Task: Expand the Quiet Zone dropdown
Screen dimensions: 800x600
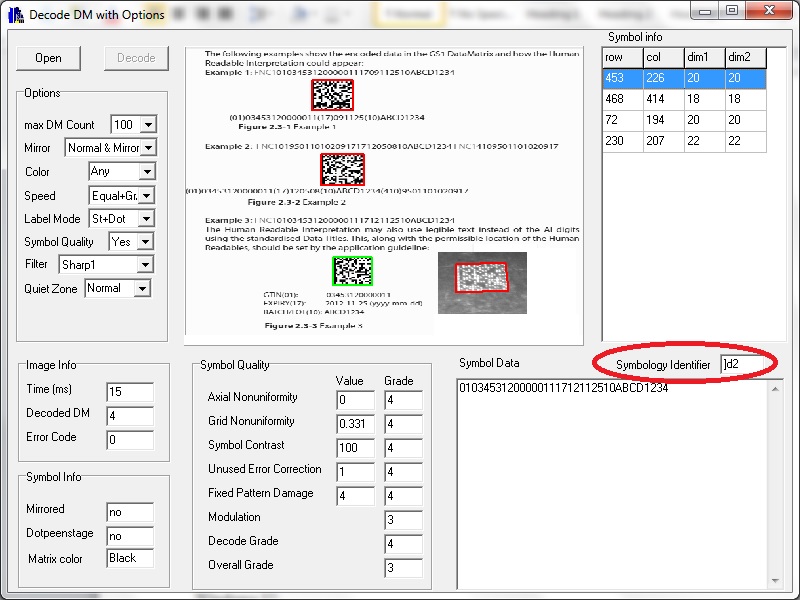Action: point(142,288)
